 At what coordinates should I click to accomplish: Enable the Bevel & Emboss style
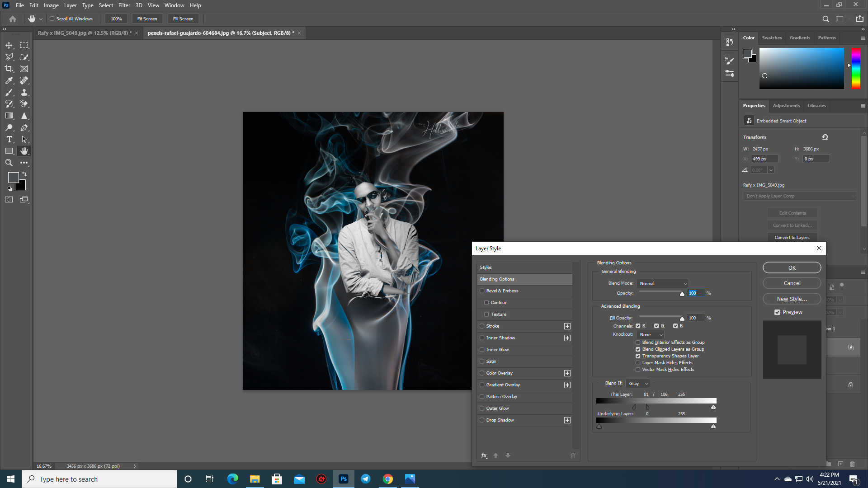tap(482, 291)
